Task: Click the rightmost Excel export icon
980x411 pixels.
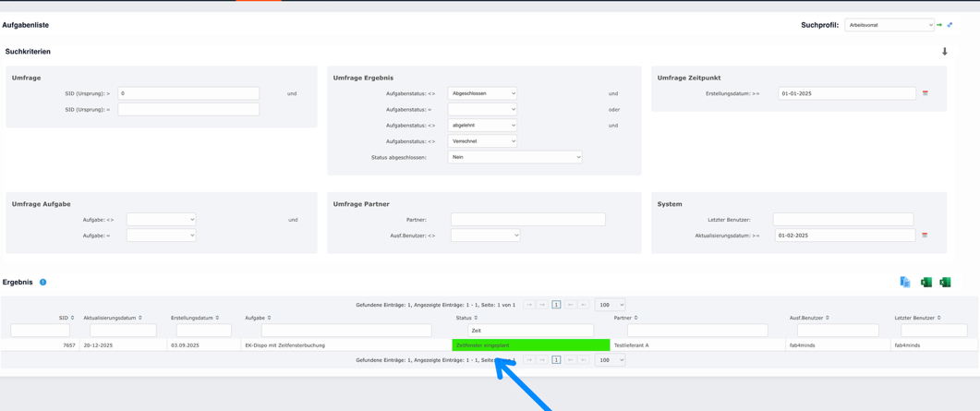Action: (x=945, y=283)
